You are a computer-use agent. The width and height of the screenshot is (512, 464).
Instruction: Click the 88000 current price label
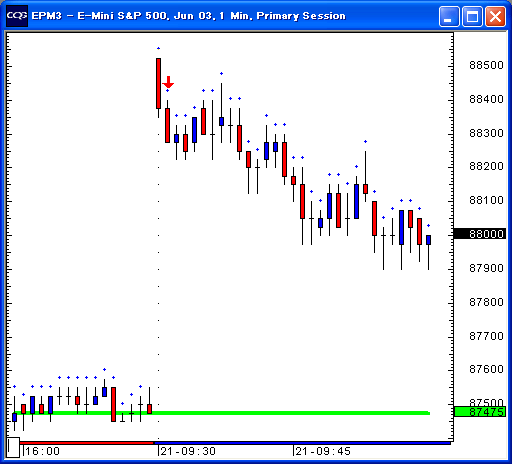(480, 234)
